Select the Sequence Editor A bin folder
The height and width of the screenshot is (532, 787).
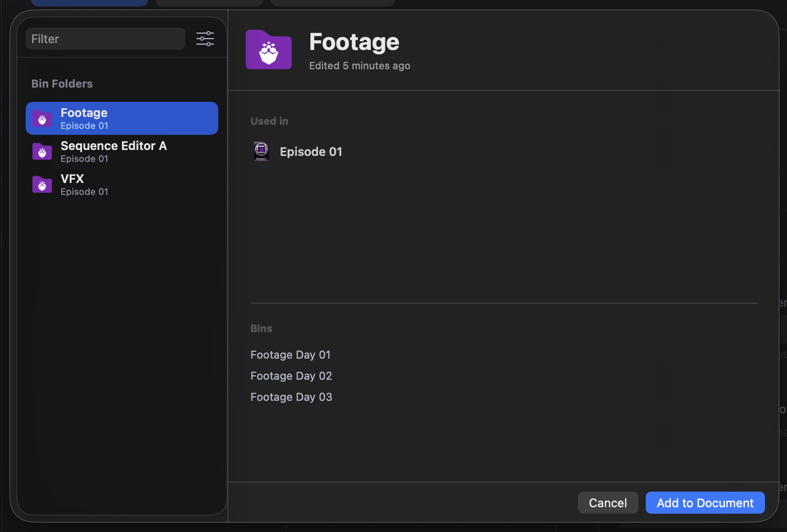113,146
